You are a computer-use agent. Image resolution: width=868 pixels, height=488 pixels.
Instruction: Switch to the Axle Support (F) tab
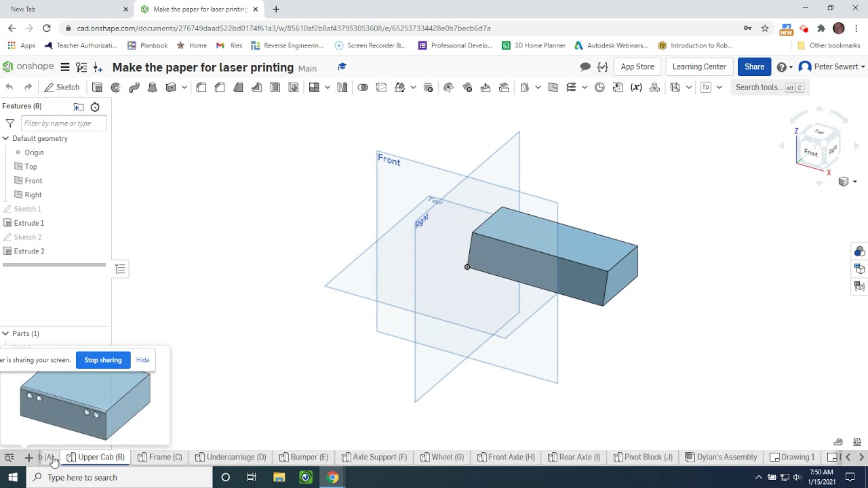pyautogui.click(x=374, y=457)
